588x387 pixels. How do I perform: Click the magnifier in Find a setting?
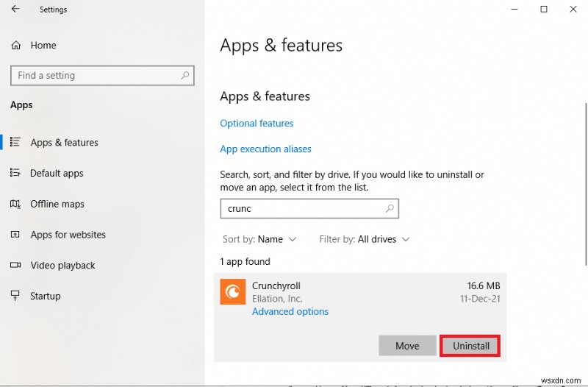tap(184, 75)
